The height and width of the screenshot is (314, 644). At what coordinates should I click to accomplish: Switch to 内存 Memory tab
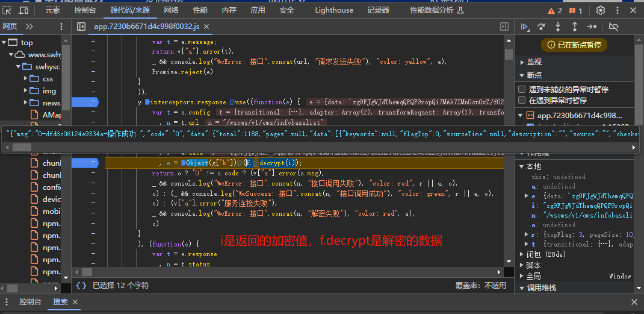pyautogui.click(x=229, y=10)
